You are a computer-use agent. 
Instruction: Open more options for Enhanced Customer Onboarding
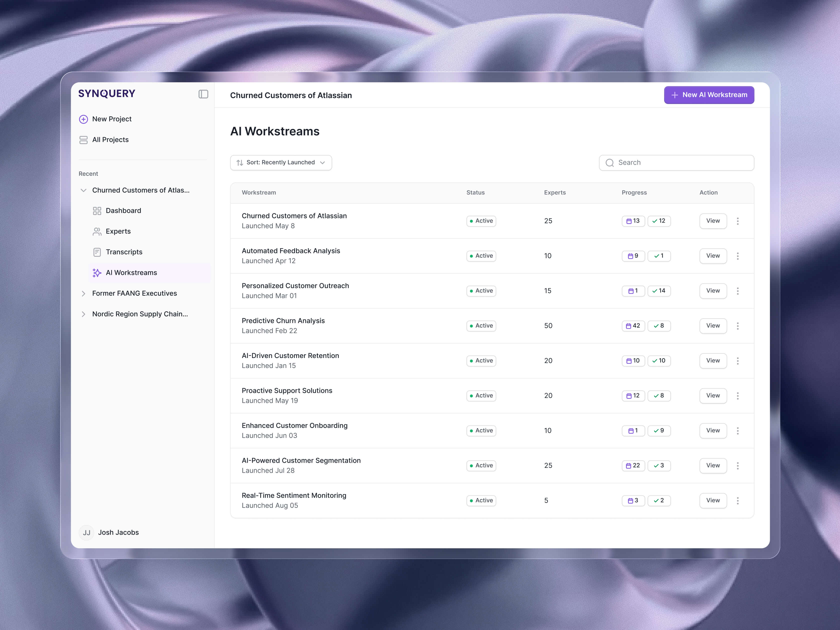point(738,431)
